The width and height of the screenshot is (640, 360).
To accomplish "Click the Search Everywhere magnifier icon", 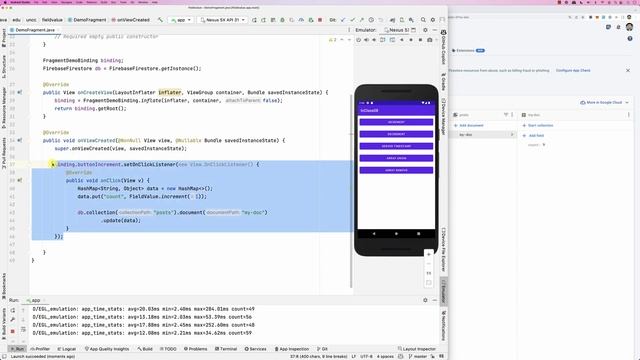I will 423,20.
